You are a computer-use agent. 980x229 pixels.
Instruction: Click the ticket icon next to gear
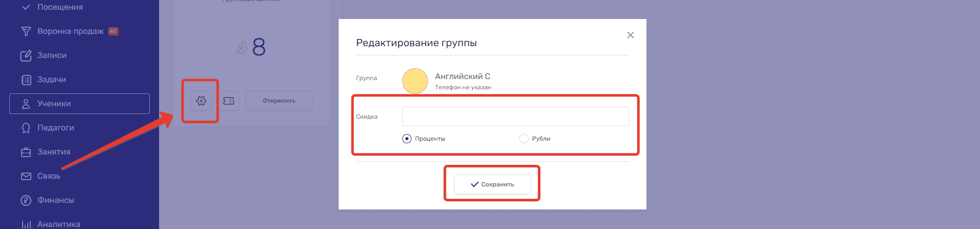click(x=229, y=101)
